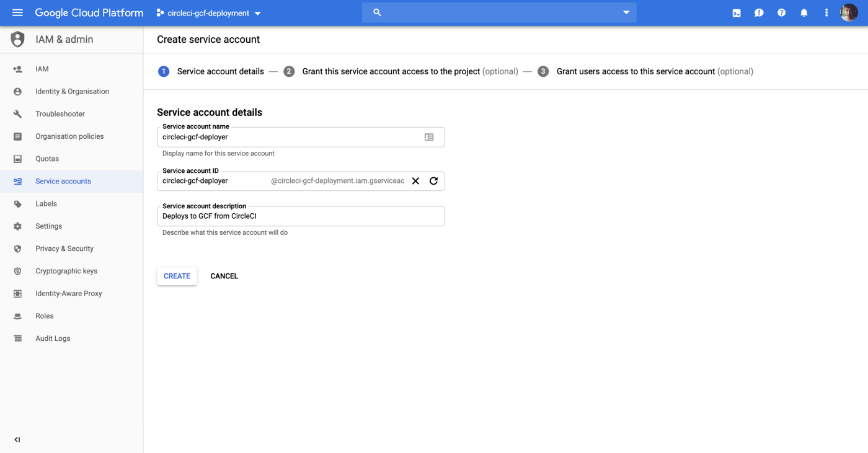Jump to step 2 grant project access
868x453 pixels.
391,71
